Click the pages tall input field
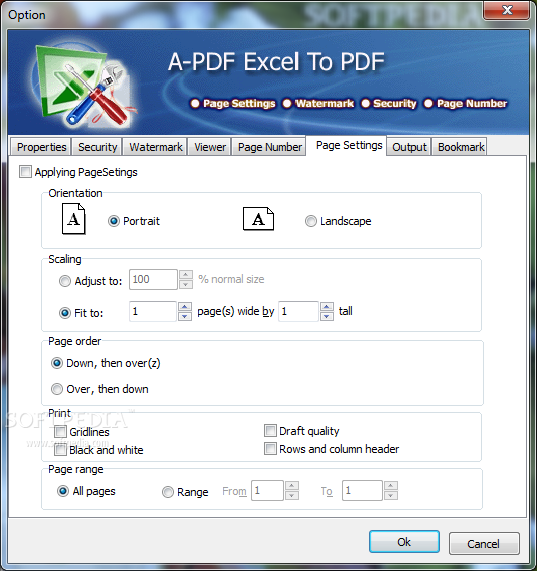 pos(299,311)
